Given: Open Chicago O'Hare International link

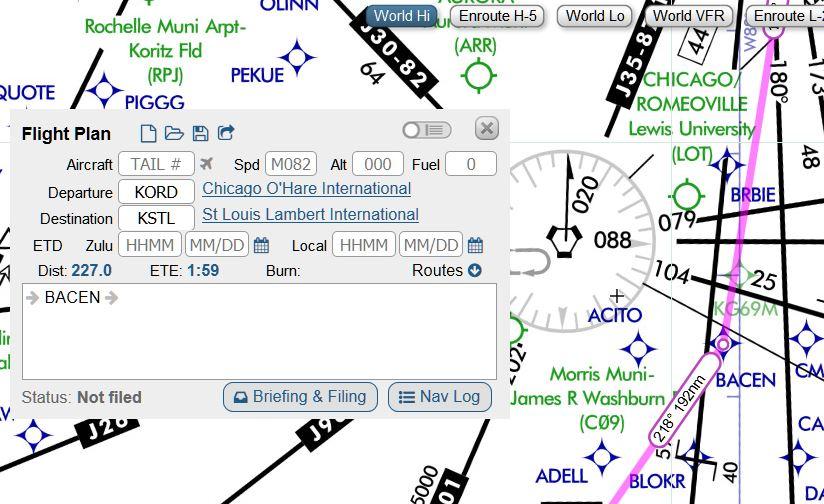Looking at the screenshot, I should click(x=306, y=189).
